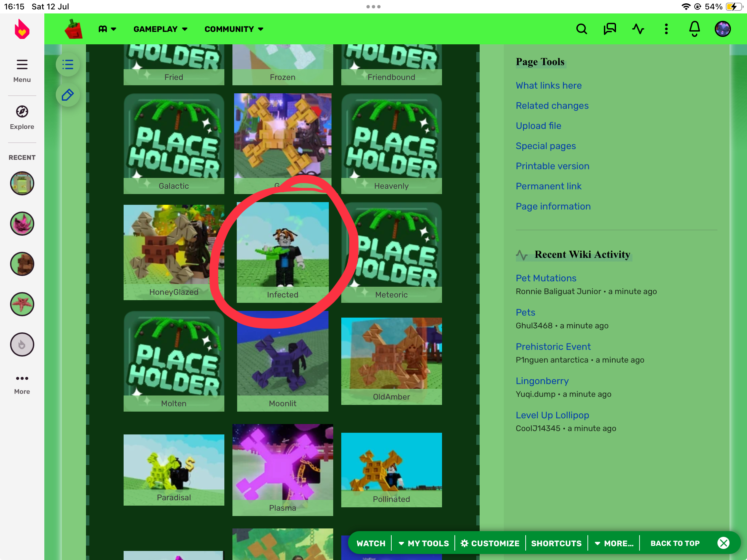Open the Special pages link
The width and height of the screenshot is (747, 560).
545,146
